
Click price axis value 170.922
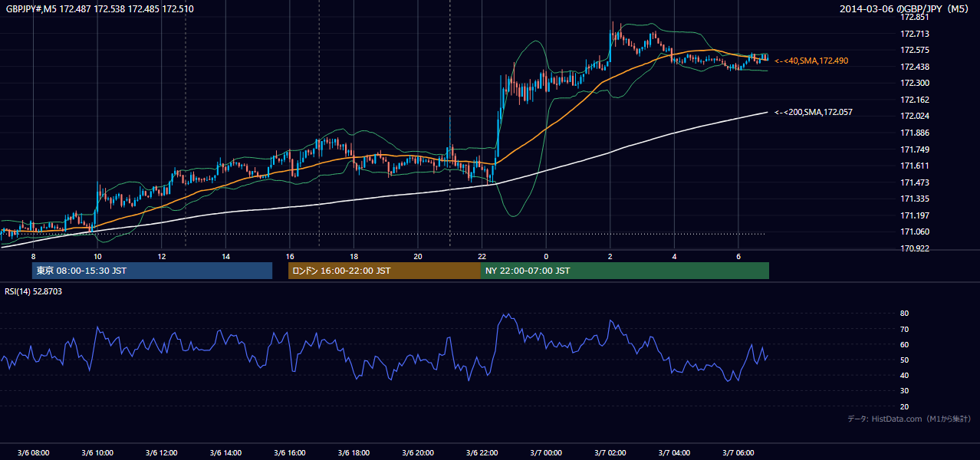[x=915, y=248]
